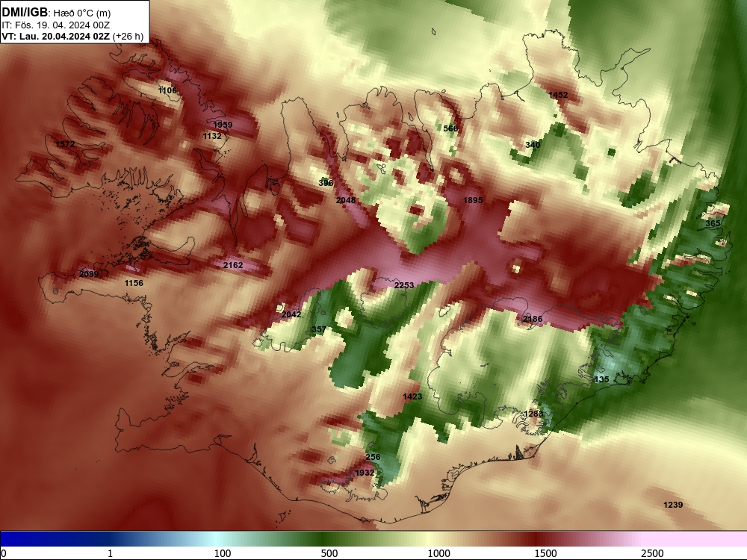
Task: Click the 2048 height value on map
Action: (346, 200)
